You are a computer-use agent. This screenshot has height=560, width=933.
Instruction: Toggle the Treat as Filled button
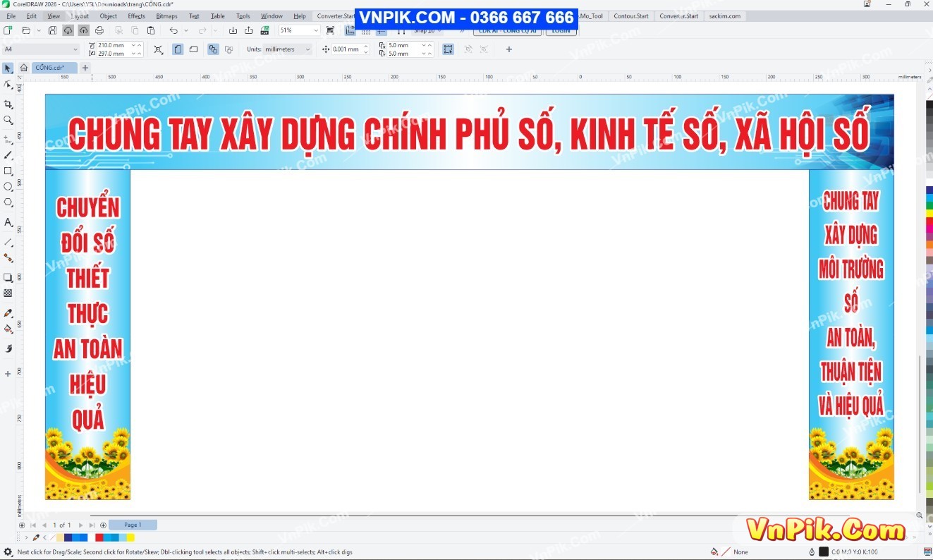coord(448,49)
